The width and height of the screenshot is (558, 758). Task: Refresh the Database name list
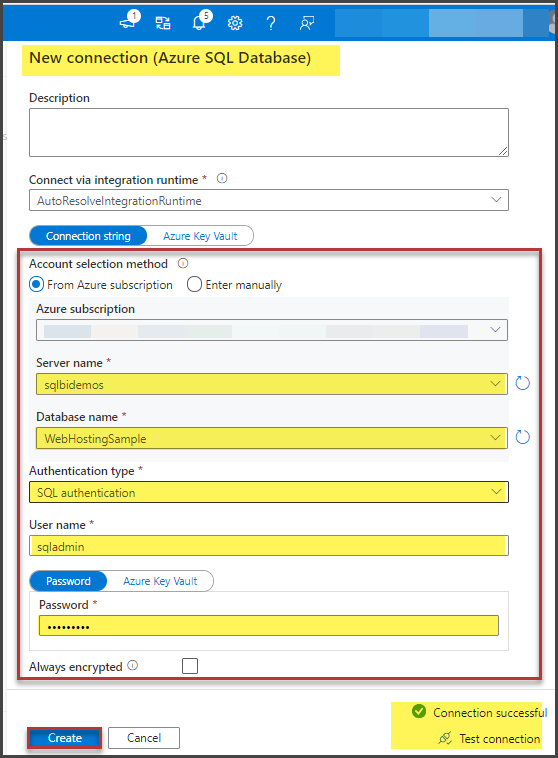click(522, 437)
